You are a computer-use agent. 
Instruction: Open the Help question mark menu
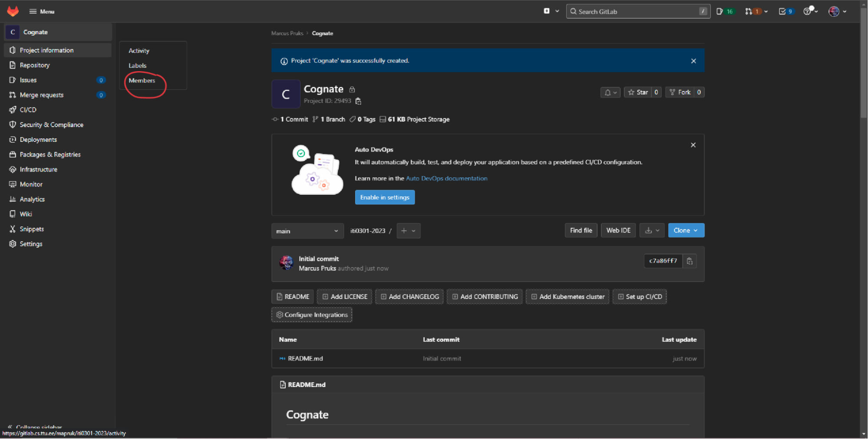(810, 11)
